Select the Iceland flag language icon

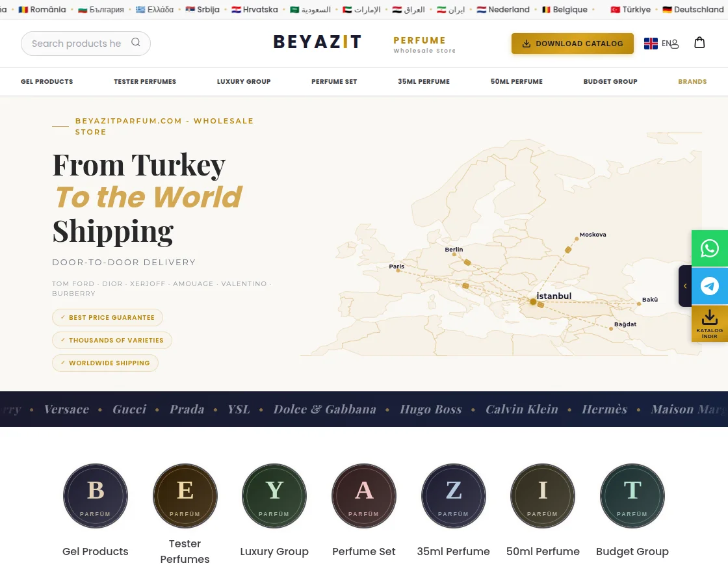tap(651, 44)
